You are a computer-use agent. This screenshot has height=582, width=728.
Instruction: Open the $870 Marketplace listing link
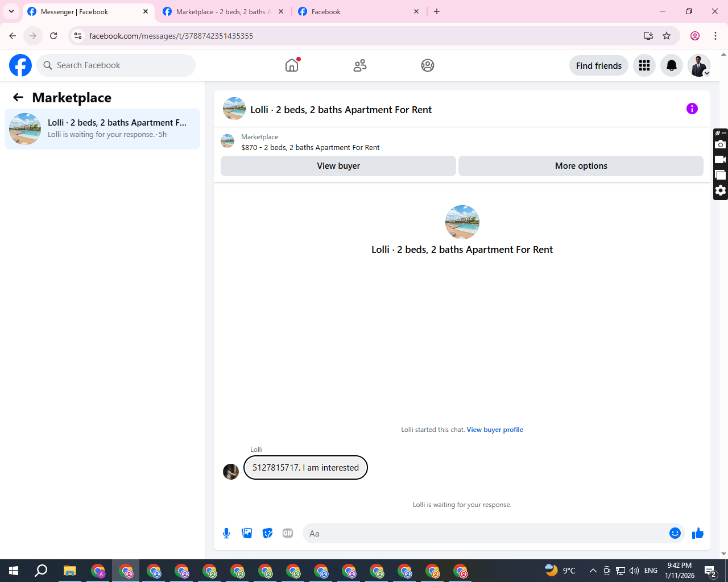click(311, 148)
